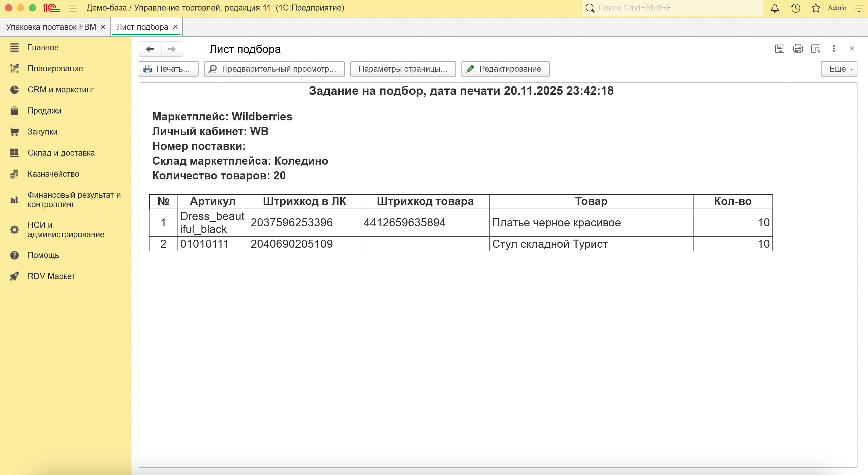Open the Склад и доставка section
This screenshot has height=475, width=868.
pos(61,153)
